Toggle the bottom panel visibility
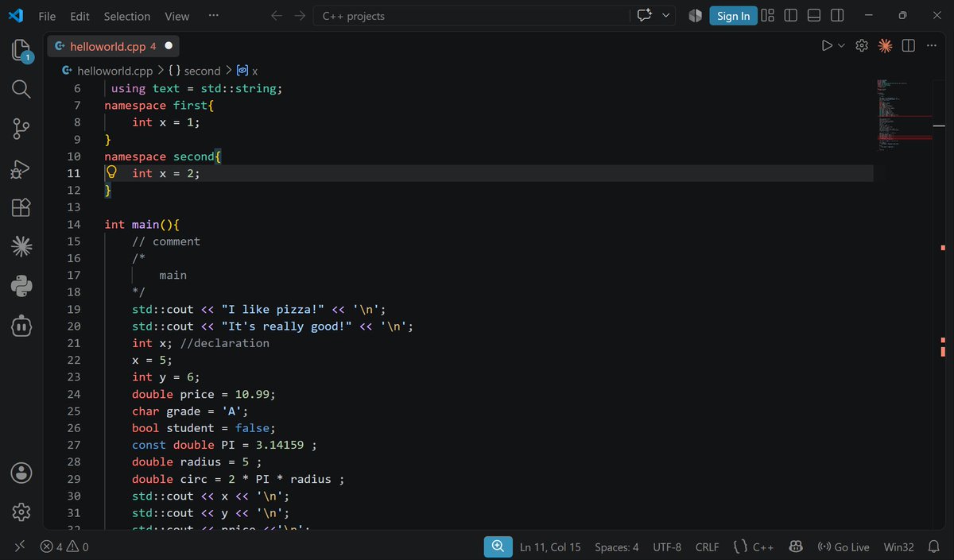This screenshot has height=560, width=954. point(813,15)
